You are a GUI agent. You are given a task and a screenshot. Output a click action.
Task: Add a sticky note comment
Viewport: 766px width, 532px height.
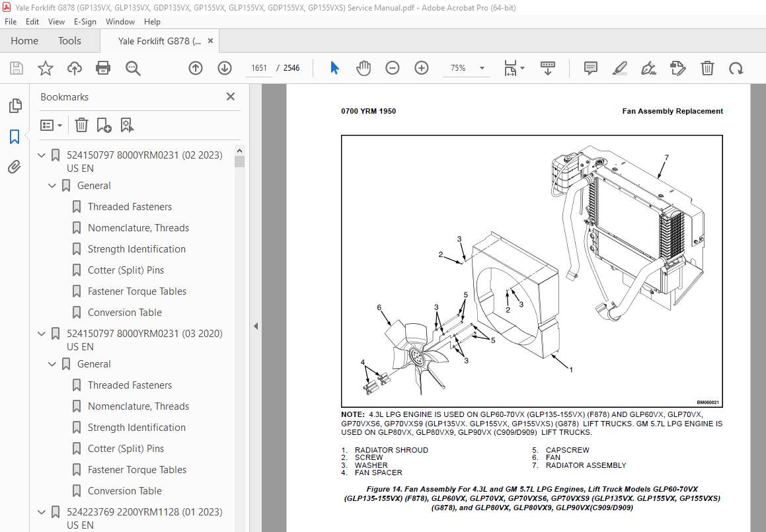pyautogui.click(x=591, y=68)
